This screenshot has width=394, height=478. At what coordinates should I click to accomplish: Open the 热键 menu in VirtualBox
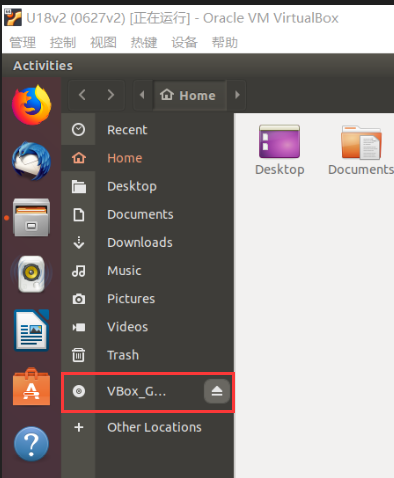[144, 42]
